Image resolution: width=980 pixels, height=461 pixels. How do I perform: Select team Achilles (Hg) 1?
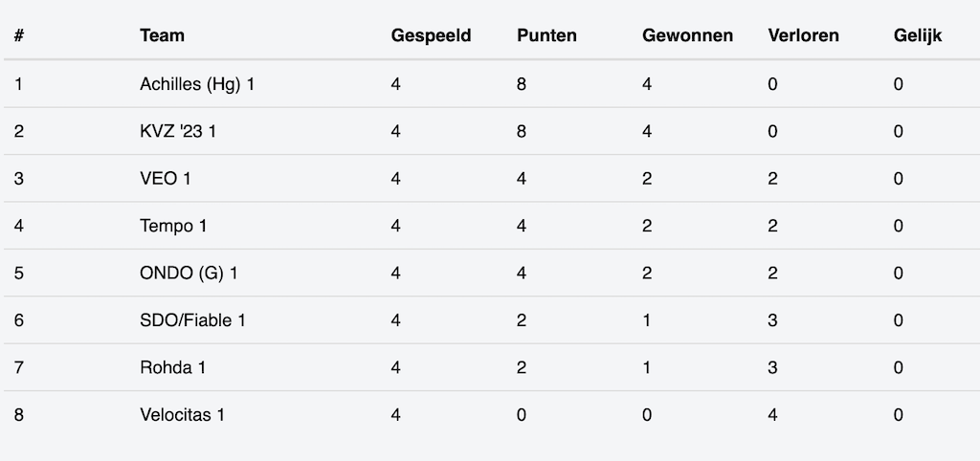coord(197,84)
